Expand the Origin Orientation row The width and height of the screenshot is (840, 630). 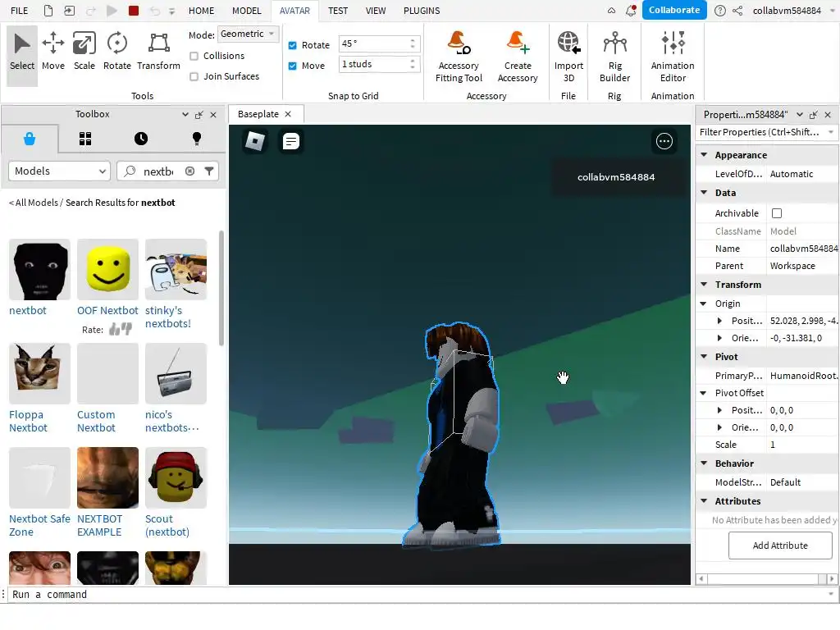[x=719, y=338]
